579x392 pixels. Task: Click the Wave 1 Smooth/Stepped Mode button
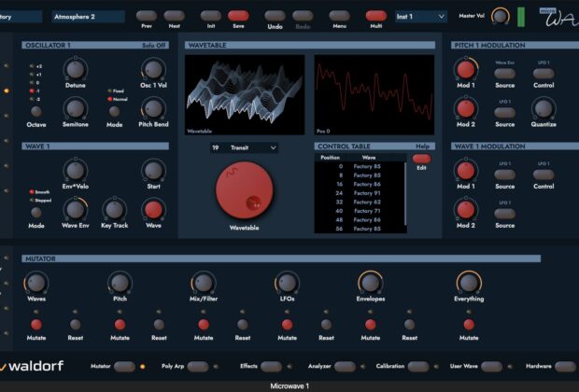[x=36, y=213]
